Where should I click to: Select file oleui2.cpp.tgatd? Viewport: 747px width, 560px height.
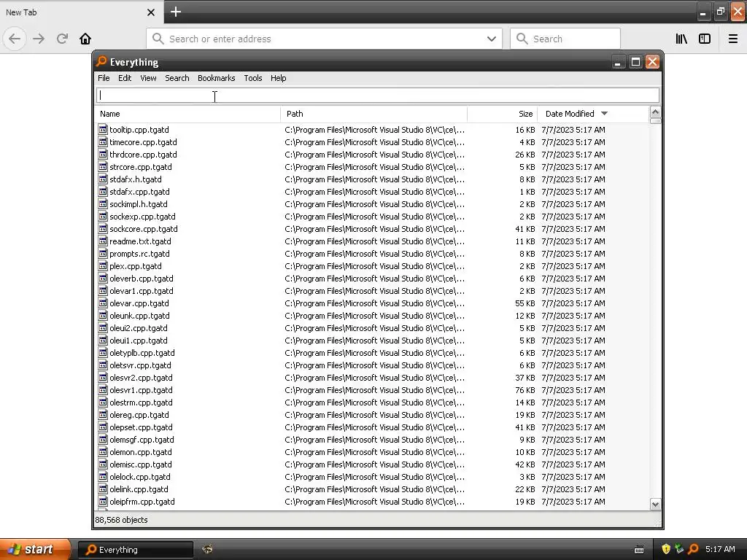click(x=139, y=328)
